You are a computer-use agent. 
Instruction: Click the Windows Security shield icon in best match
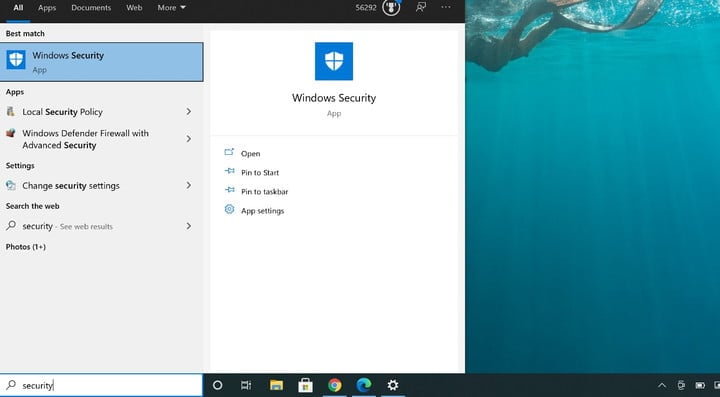[x=16, y=60]
